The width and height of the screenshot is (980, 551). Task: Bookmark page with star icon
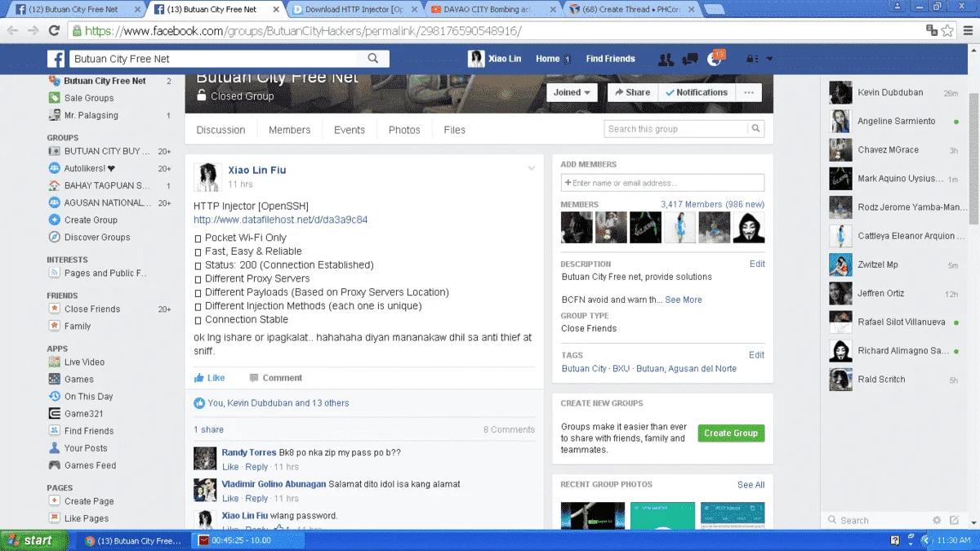[x=947, y=31]
